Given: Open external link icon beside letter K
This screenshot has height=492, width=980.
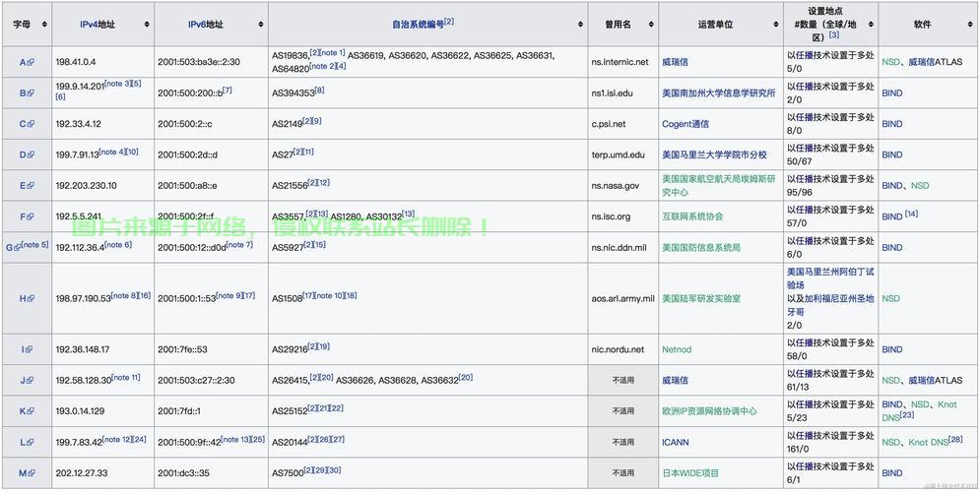Looking at the screenshot, I should pos(32,411).
